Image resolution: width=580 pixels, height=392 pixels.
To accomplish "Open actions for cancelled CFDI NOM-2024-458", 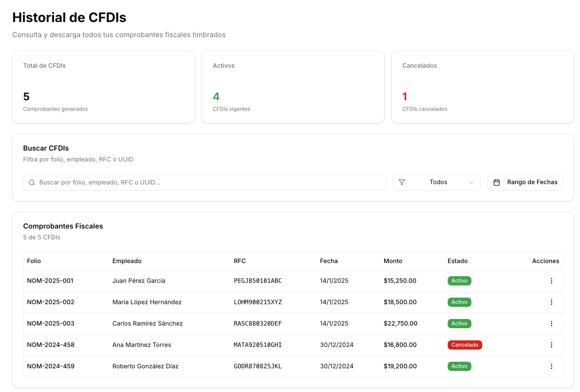I will (x=551, y=345).
